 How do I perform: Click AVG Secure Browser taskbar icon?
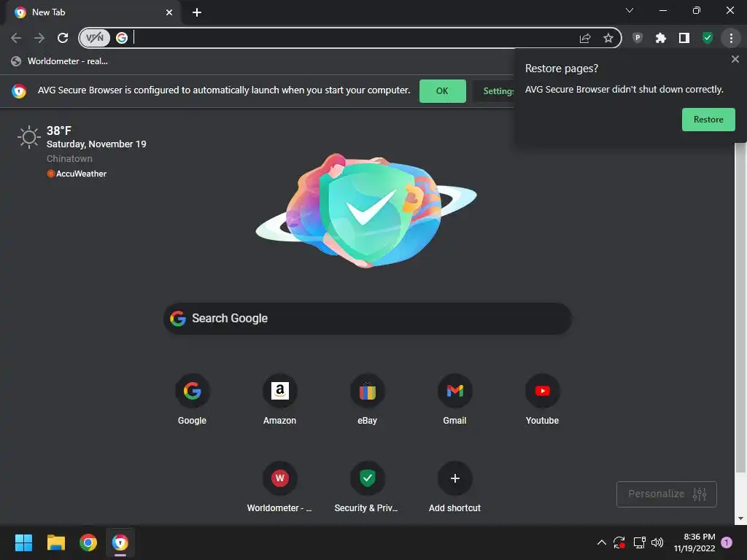(x=120, y=542)
